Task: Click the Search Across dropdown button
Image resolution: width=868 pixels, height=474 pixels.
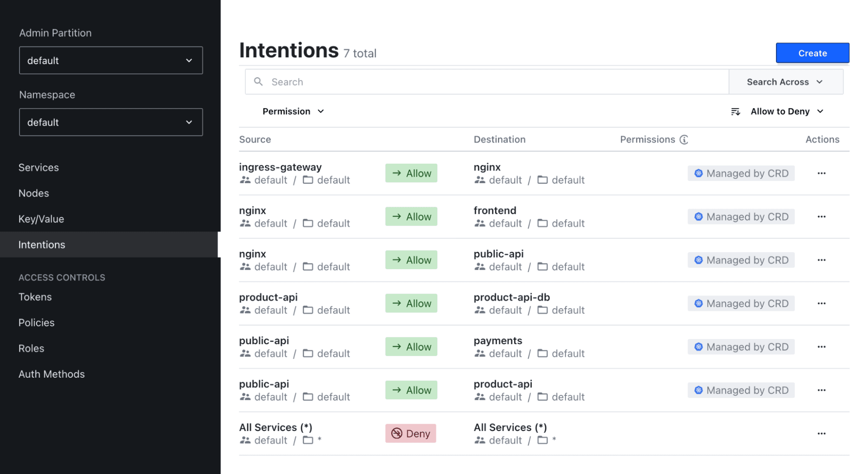Action: tap(784, 82)
